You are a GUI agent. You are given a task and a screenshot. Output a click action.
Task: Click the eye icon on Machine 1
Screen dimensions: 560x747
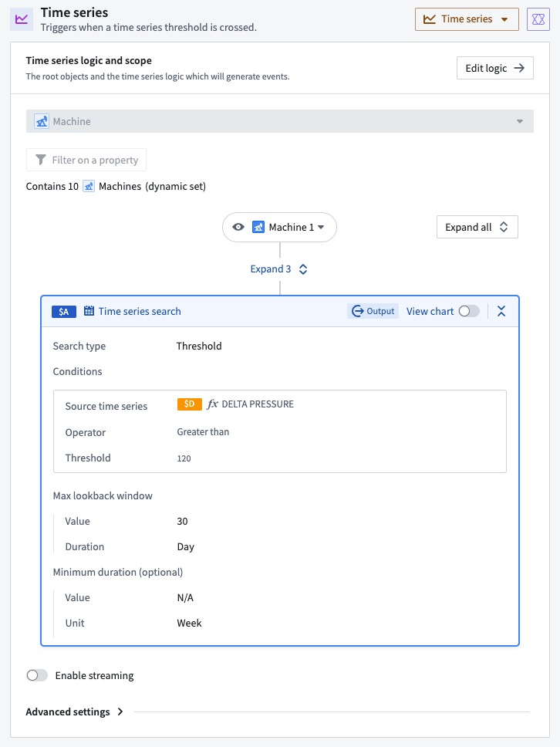point(238,227)
